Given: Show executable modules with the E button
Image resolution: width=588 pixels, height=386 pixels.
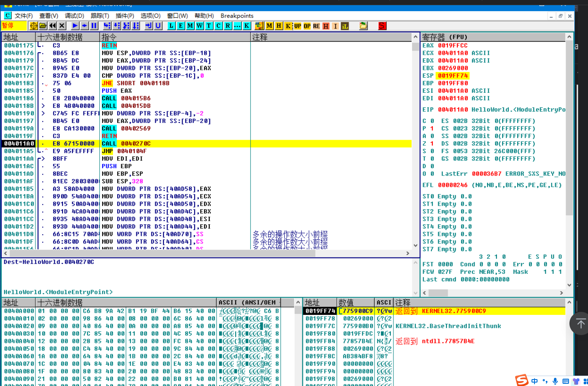Looking at the screenshot, I should coord(180,26).
